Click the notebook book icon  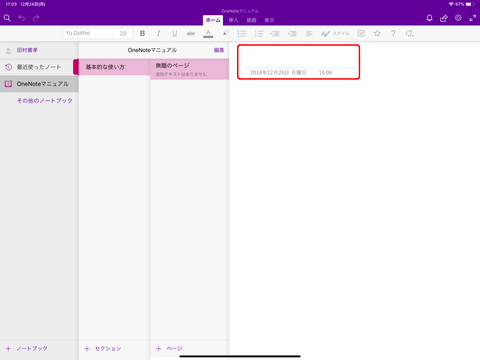(8, 84)
